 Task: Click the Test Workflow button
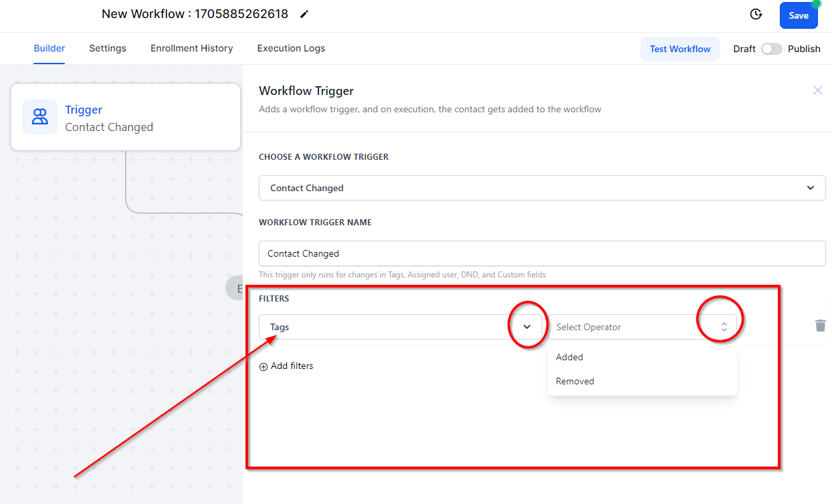click(x=680, y=49)
